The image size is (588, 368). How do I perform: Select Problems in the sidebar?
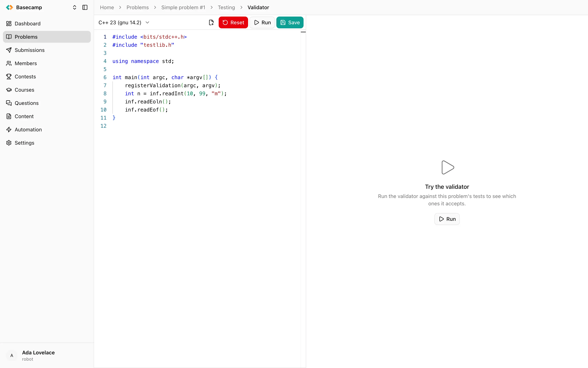(x=47, y=37)
